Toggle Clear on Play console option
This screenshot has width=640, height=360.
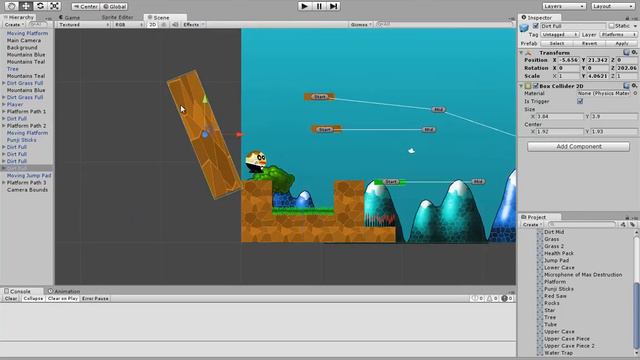point(62,299)
